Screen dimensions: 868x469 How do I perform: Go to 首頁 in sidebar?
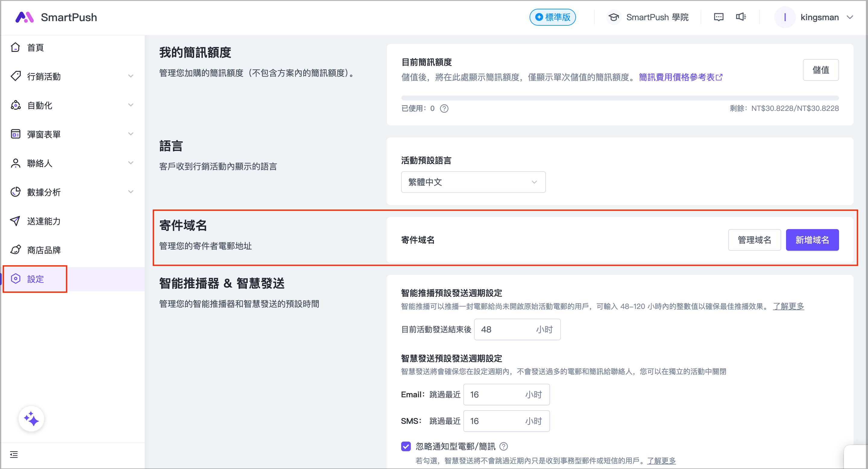35,48
